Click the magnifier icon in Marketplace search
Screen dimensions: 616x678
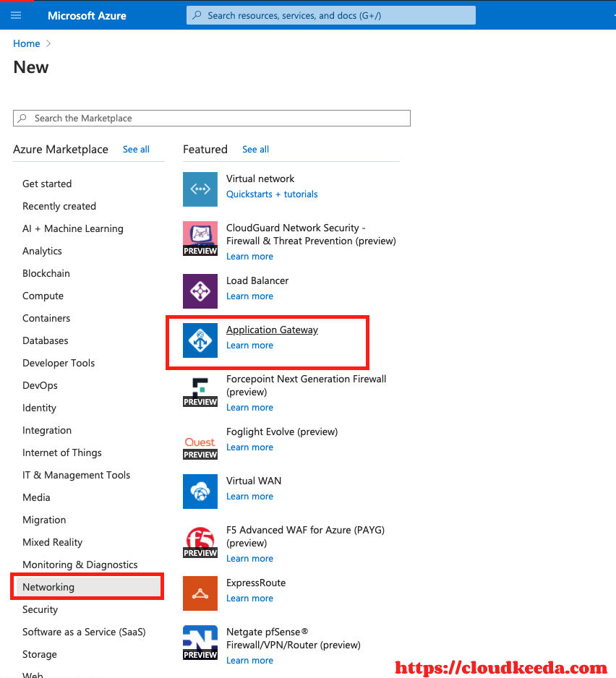point(22,118)
